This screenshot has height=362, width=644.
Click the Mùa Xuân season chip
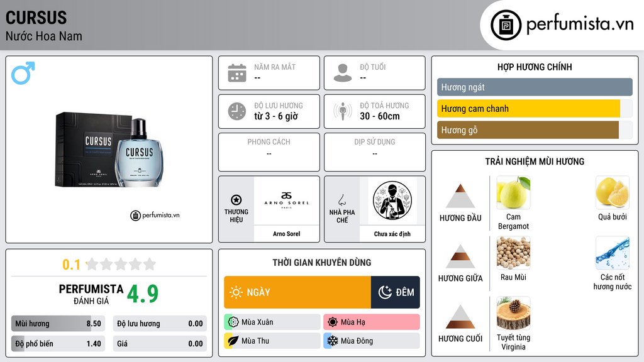[x=272, y=322]
